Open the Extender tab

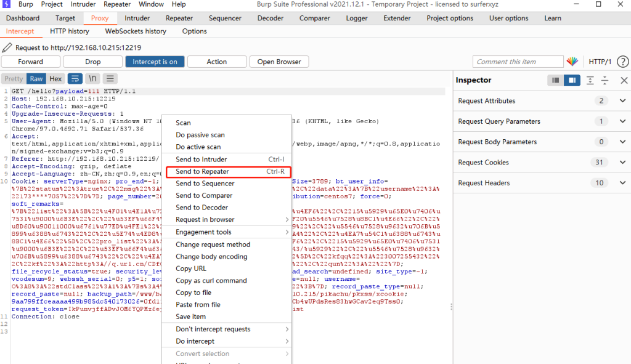click(397, 18)
